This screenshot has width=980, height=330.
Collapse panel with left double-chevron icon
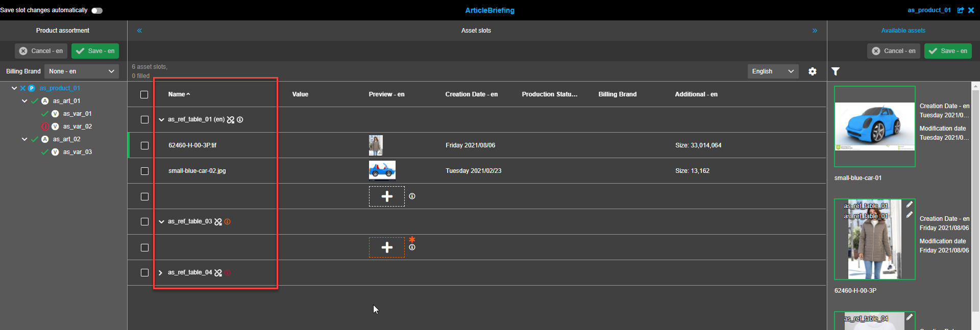click(x=139, y=31)
